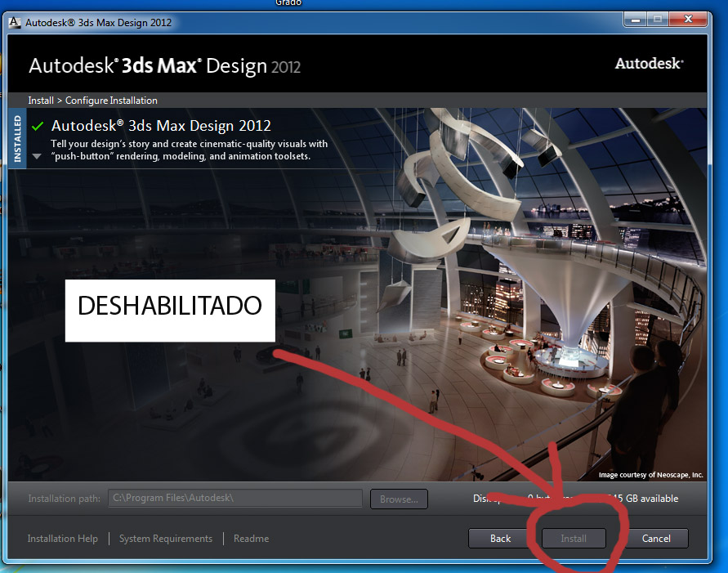728x573 pixels.
Task: Cancel the installation
Action: (656, 538)
